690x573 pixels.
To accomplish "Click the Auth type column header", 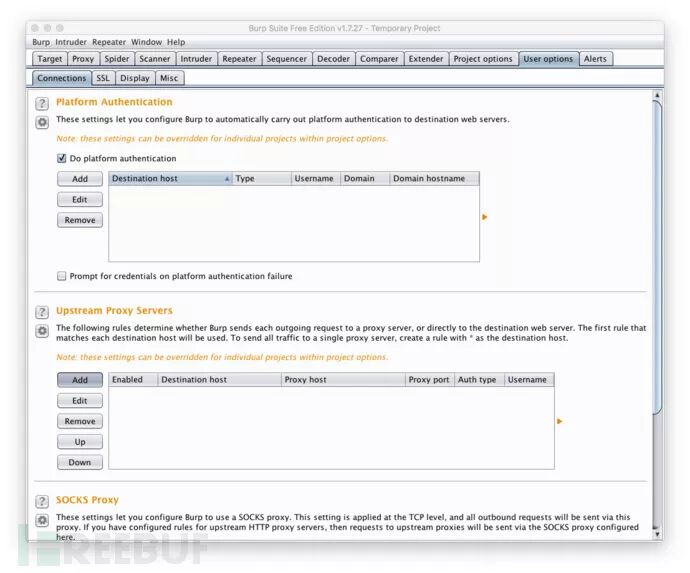I will coord(479,379).
